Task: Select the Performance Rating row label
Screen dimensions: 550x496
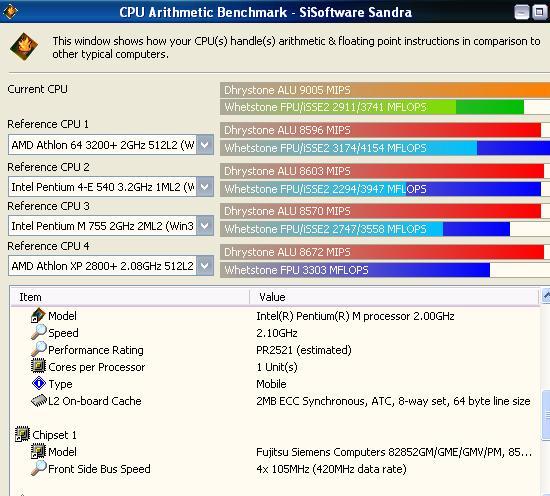Action: point(96,350)
